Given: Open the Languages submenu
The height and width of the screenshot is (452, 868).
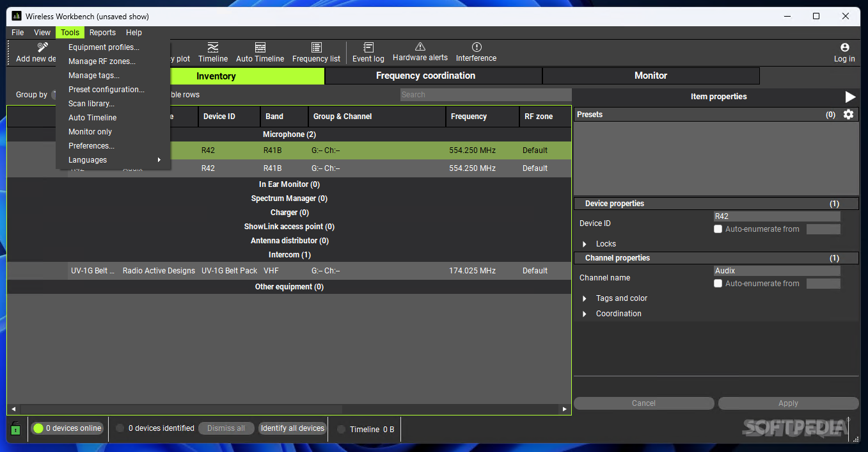Looking at the screenshot, I should pyautogui.click(x=113, y=160).
